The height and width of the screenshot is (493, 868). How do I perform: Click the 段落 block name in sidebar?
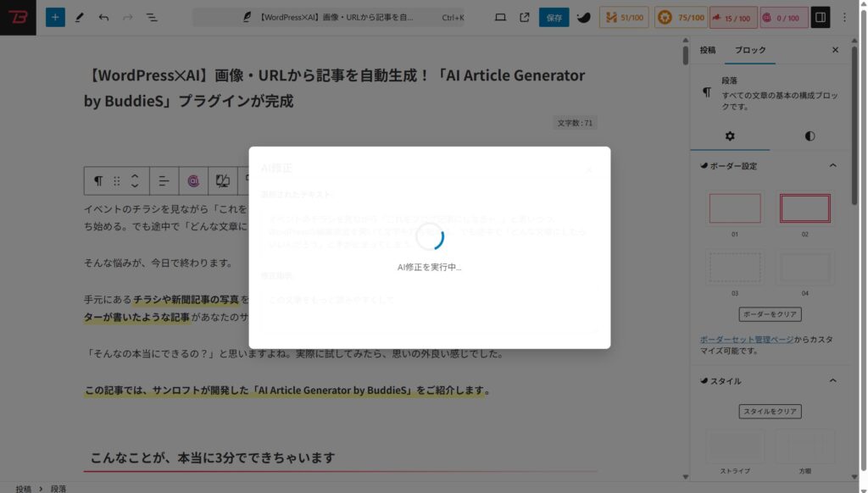coord(729,80)
